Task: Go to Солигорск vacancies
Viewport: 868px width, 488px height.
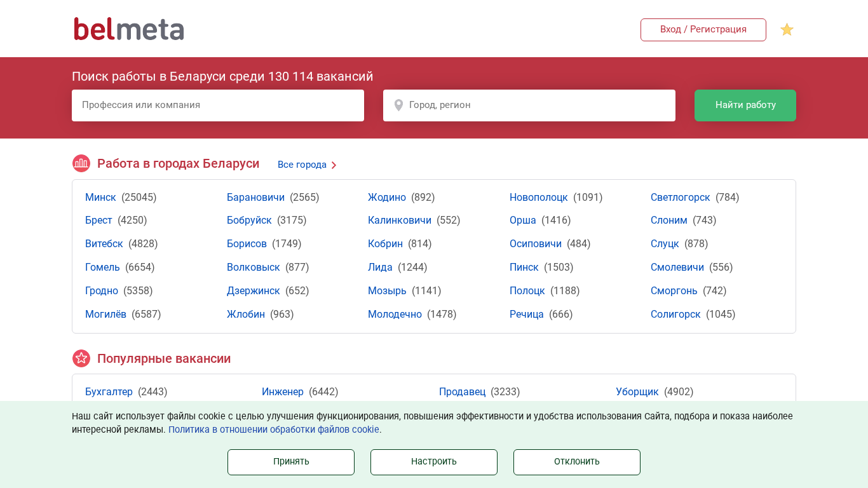Action: (675, 315)
